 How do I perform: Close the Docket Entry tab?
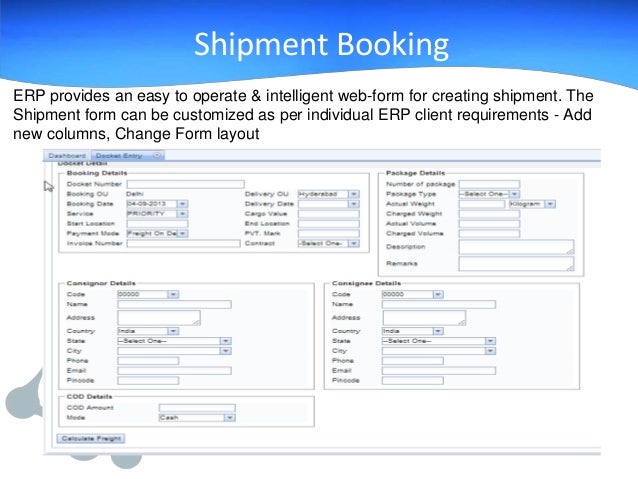[157, 155]
